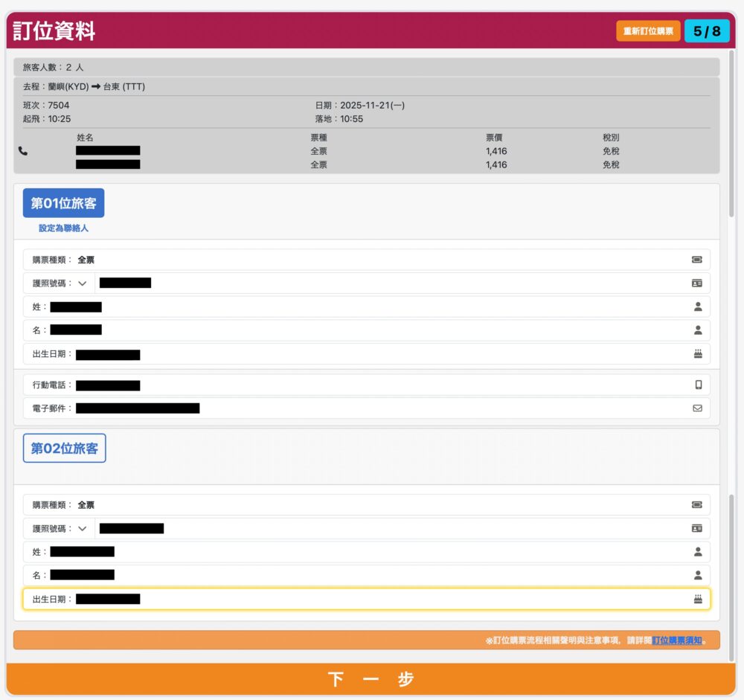Click the person icon next to passenger 1 given name
Image resolution: width=744 pixels, height=700 pixels.
tap(696, 330)
